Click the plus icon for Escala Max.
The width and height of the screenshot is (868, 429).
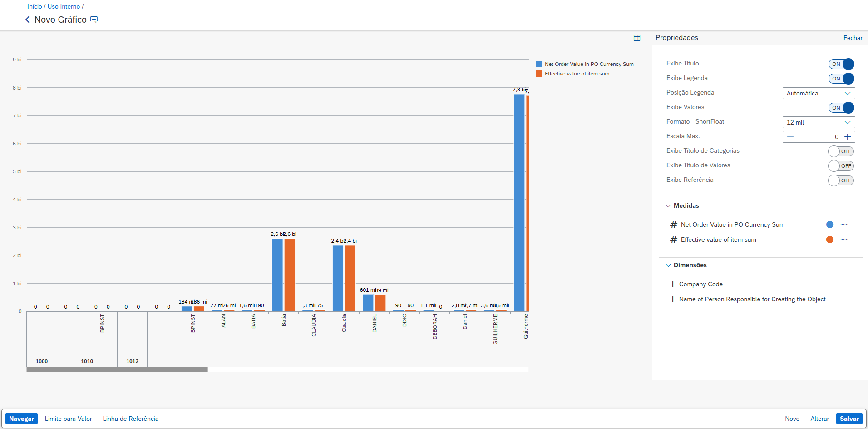[x=848, y=137]
